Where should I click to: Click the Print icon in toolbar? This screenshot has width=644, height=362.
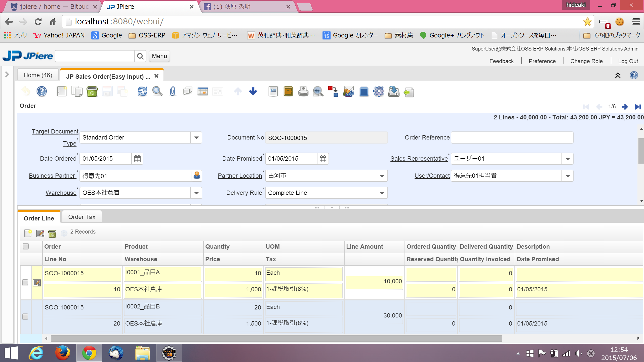coord(303,92)
